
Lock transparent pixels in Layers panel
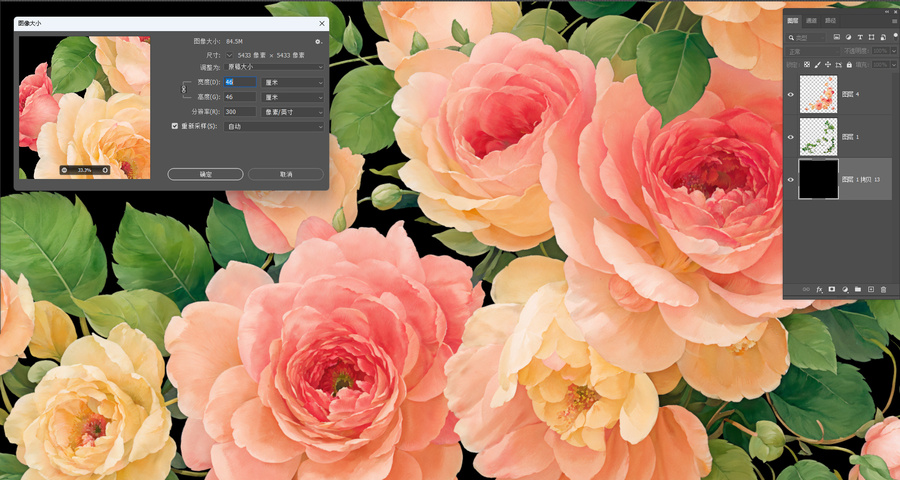(807, 65)
